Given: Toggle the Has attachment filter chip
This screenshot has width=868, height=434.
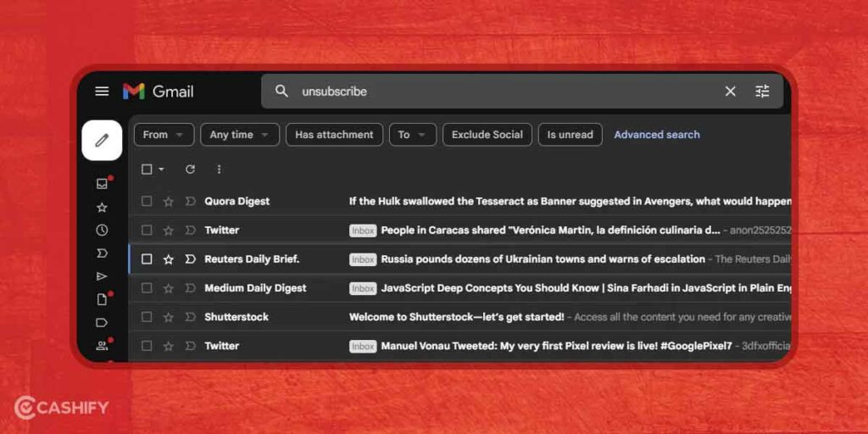Looking at the screenshot, I should click(x=334, y=135).
